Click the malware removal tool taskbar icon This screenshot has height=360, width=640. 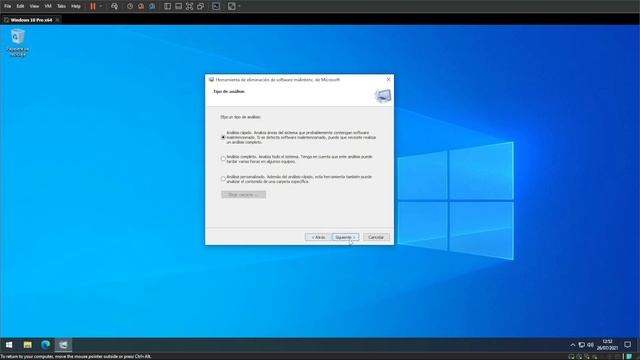coord(63,345)
